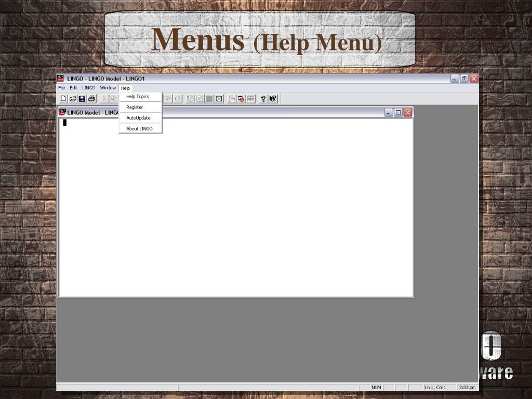
Task: Click the Send to Back window icon
Action: [232, 99]
